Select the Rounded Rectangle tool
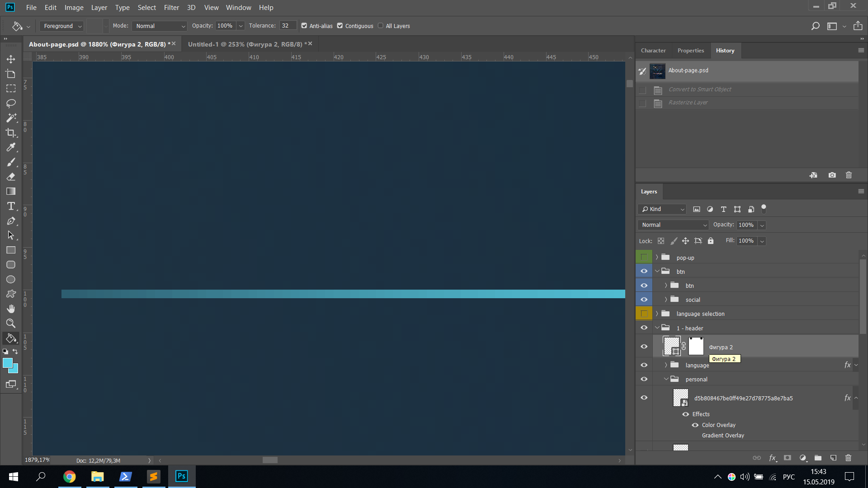 tap(11, 265)
